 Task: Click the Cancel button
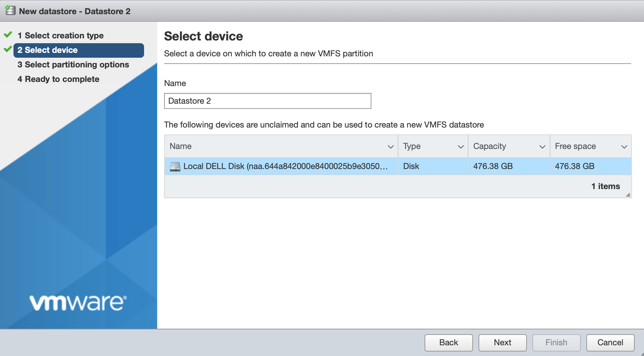pos(610,343)
